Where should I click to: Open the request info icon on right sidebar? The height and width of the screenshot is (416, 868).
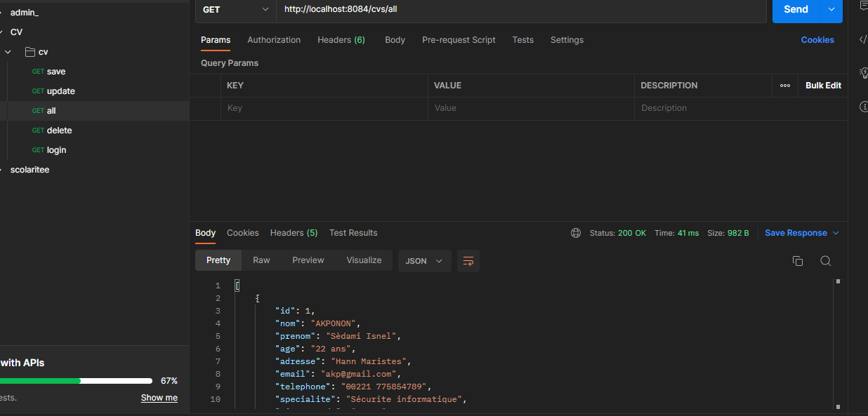pos(864,107)
